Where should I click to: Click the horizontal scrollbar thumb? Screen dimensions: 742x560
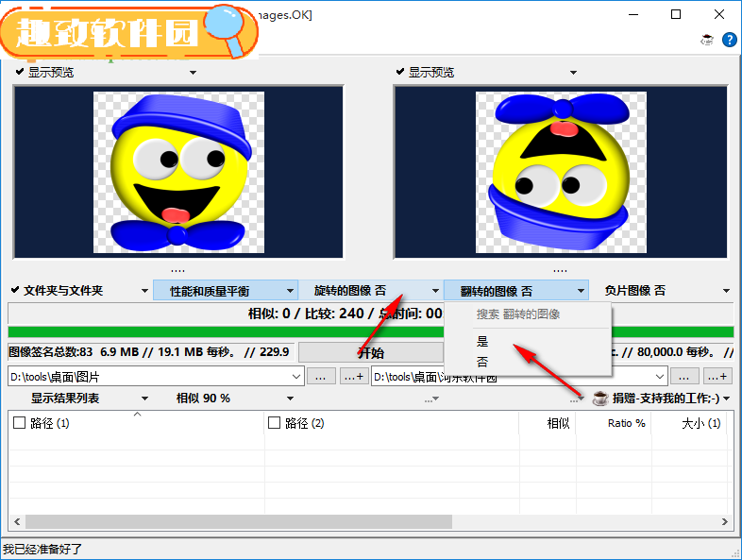[239, 521]
